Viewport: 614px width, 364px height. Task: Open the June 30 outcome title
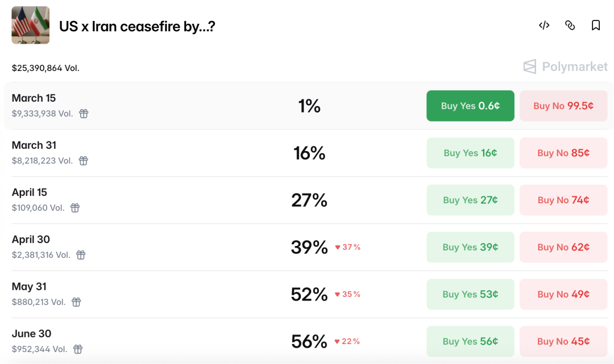(31, 334)
